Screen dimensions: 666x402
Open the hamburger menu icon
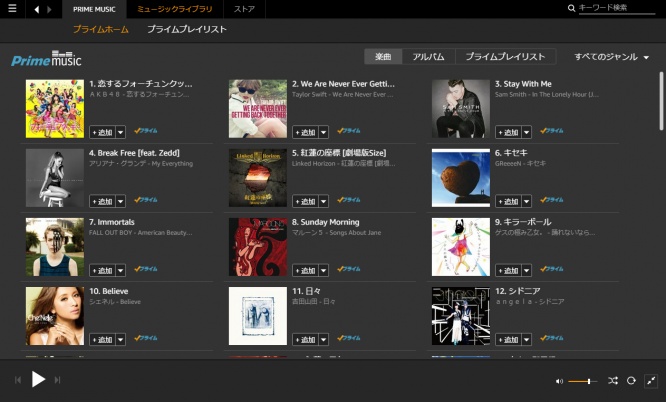[x=12, y=8]
